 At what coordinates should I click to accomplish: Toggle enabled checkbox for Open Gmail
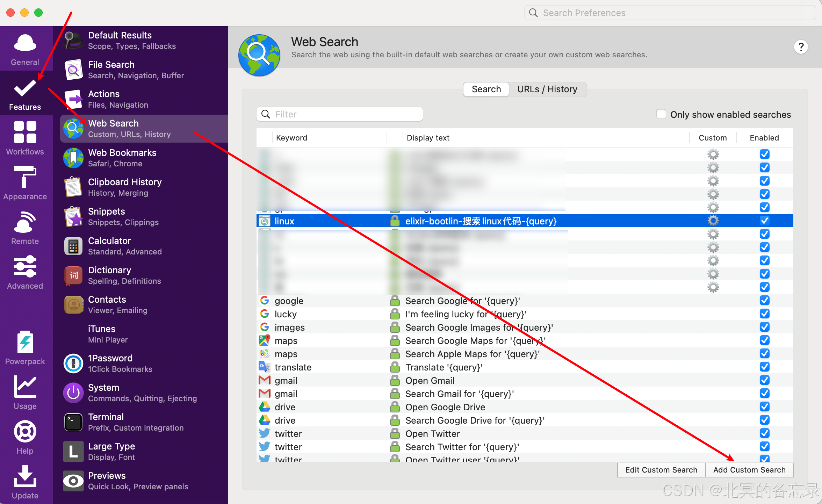[x=764, y=380]
